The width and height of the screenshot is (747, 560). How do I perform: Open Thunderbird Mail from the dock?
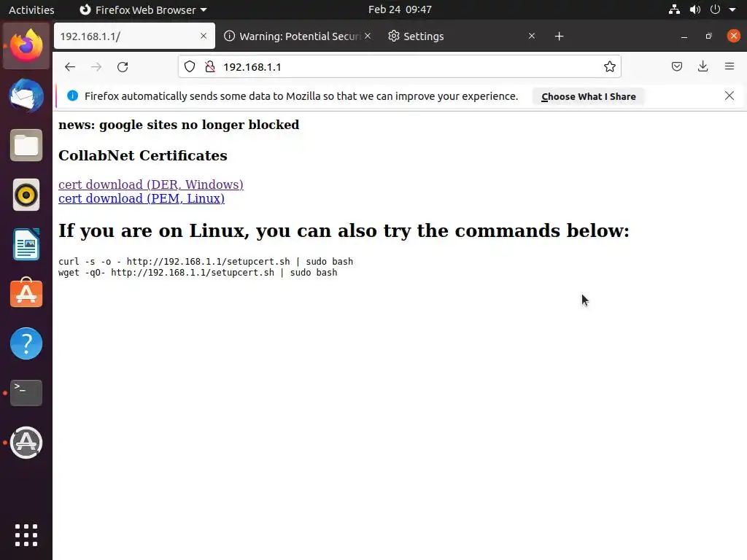click(26, 96)
